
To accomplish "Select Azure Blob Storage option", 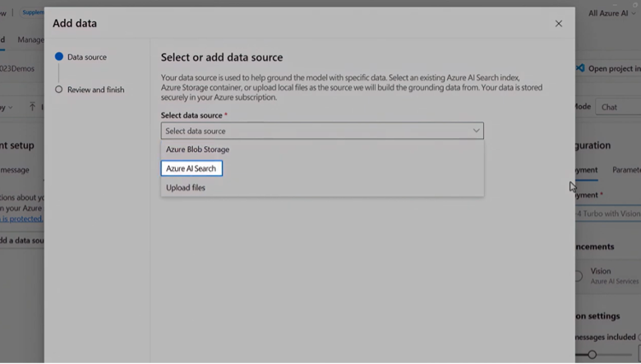I will pos(197,150).
